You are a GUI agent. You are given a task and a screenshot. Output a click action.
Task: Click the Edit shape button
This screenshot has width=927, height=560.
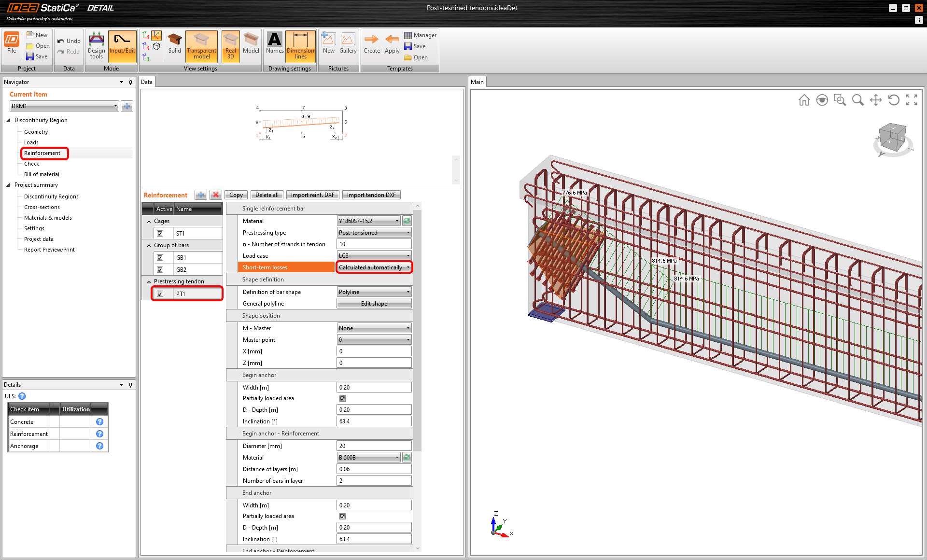[373, 304]
